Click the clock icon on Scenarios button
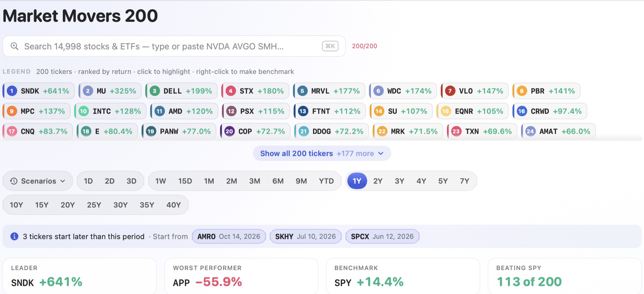This screenshot has height=294, width=644. (14, 181)
